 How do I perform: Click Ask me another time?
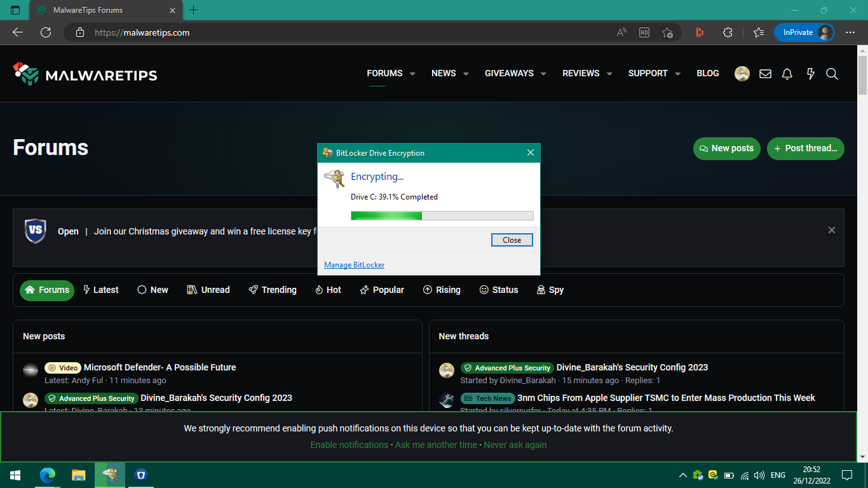[436, 445]
